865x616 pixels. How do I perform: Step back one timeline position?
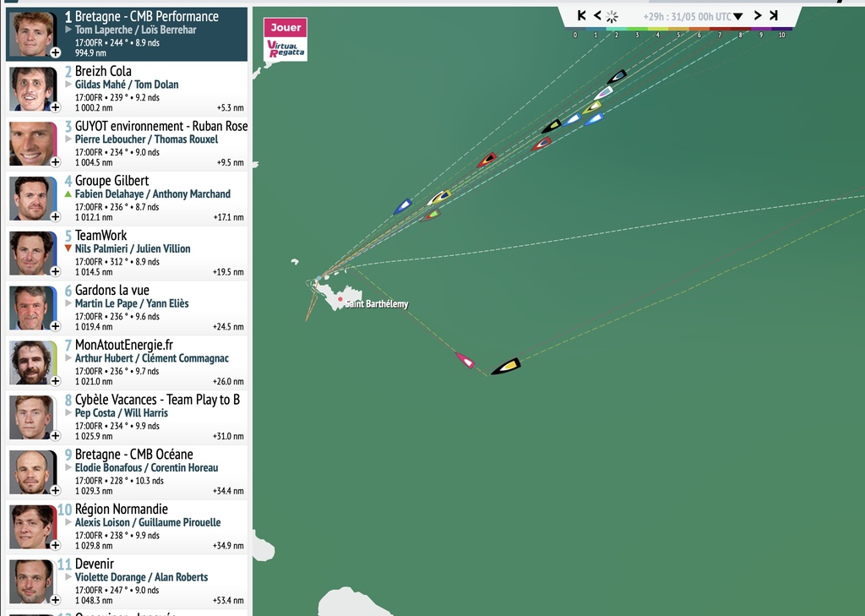point(597,15)
